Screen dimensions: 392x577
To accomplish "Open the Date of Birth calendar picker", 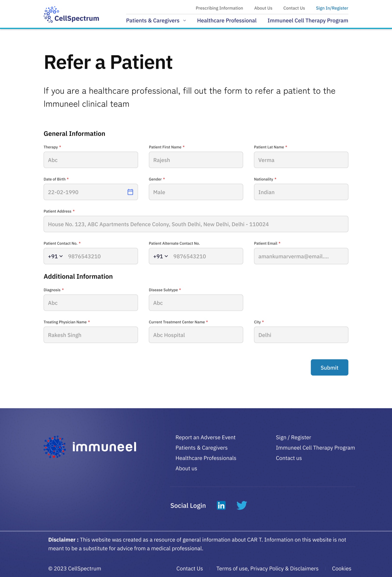I will (130, 192).
